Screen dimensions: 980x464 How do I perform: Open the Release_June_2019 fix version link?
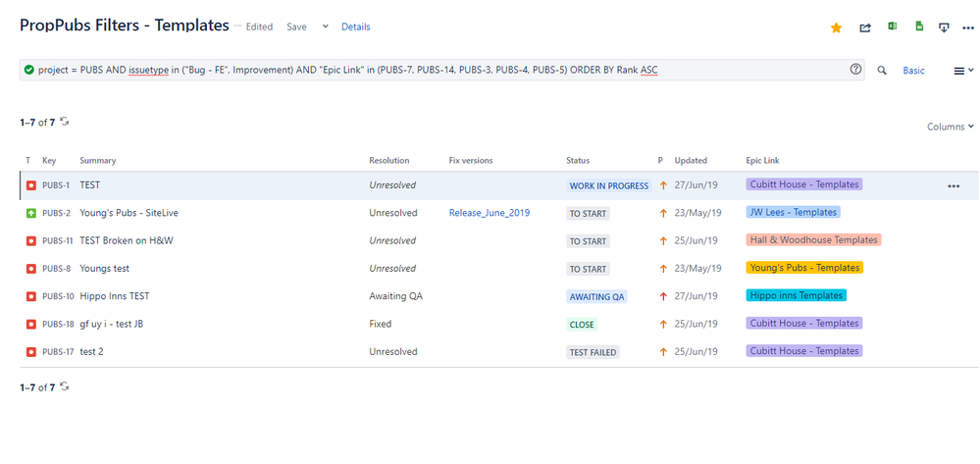click(x=490, y=213)
